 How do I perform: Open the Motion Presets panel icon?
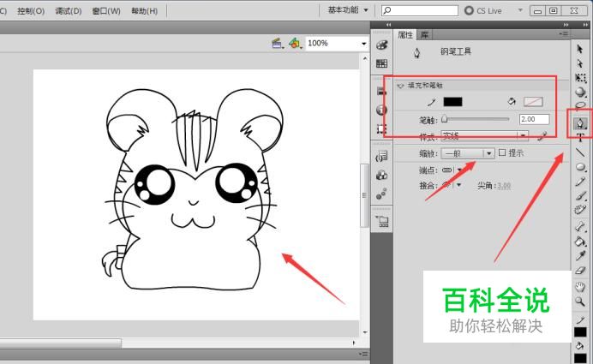click(x=382, y=194)
